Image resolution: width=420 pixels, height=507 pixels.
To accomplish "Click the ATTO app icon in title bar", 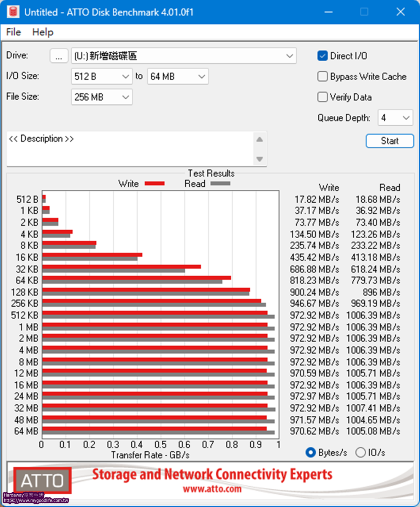I will pyautogui.click(x=13, y=12).
